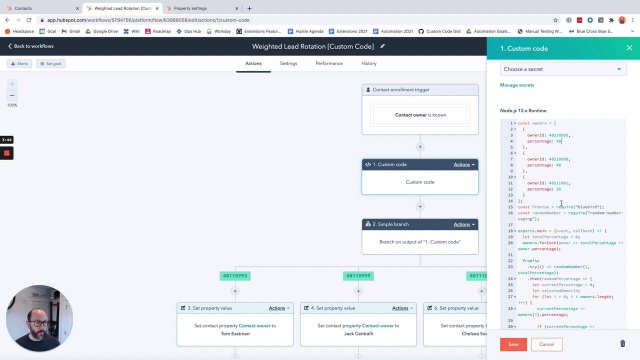The width and height of the screenshot is (640, 360).
Task: Add an action under branch 48110999
Action: [x=358, y=291]
